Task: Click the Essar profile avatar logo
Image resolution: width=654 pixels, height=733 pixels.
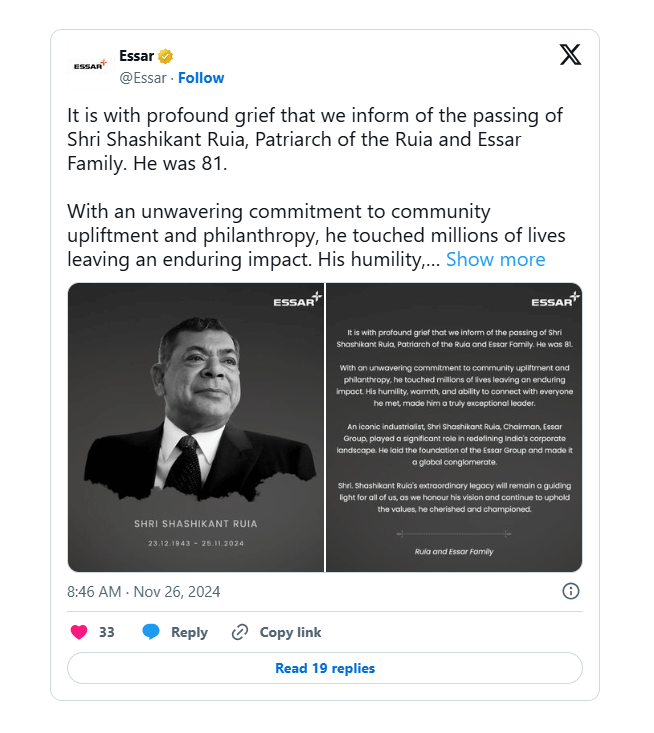Action: point(89,66)
